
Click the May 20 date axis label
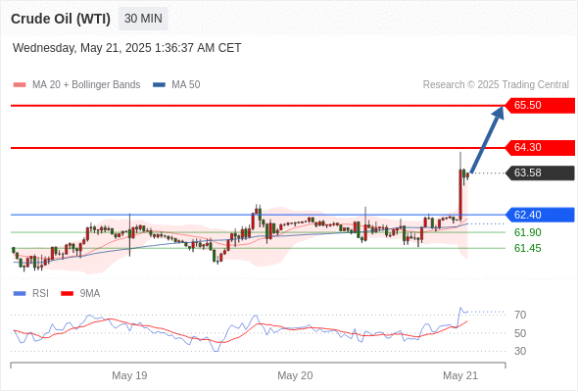point(295,375)
